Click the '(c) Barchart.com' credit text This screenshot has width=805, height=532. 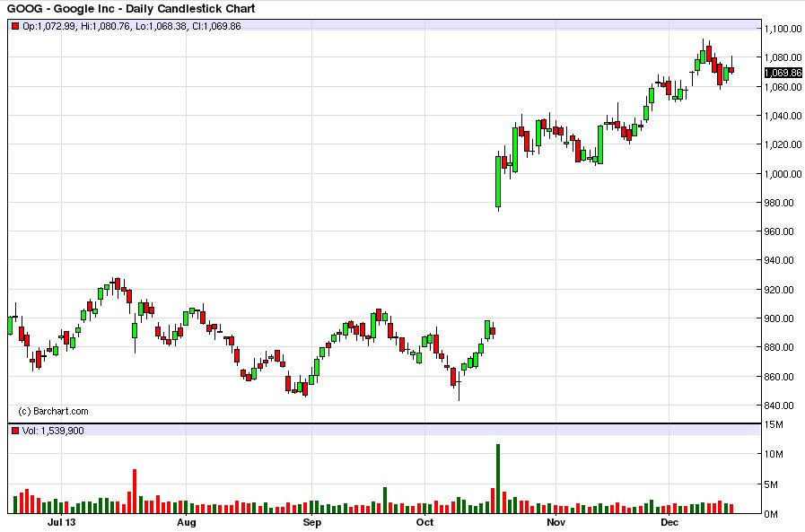pos(53,412)
